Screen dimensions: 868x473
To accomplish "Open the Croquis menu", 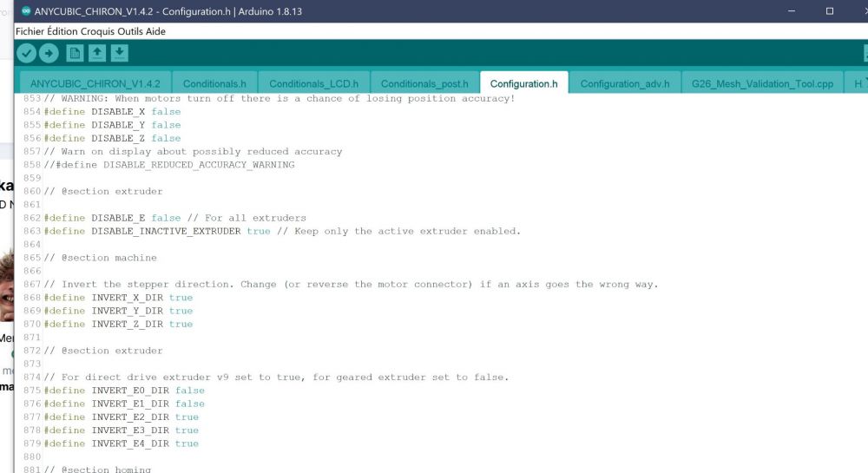I will [x=97, y=31].
